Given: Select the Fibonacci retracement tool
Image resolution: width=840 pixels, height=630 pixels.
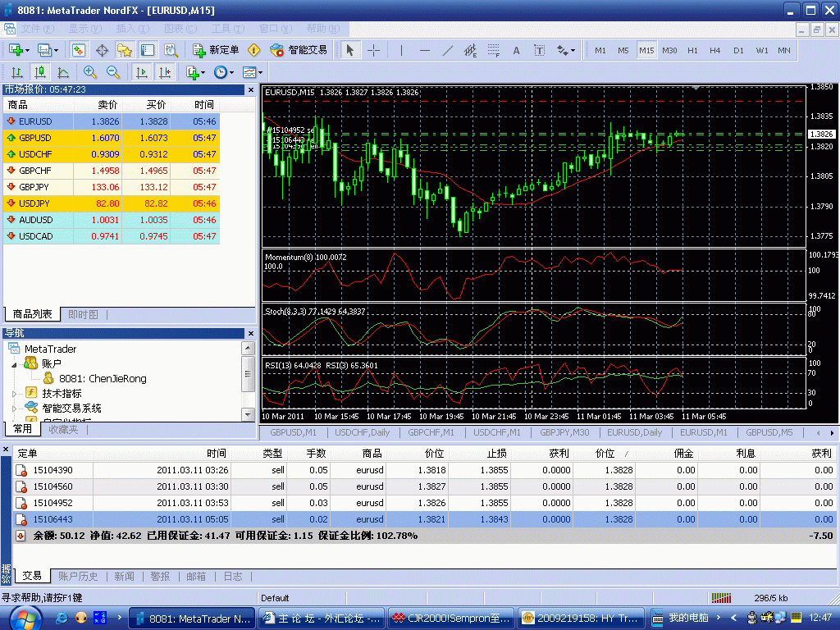Looking at the screenshot, I should (493, 50).
